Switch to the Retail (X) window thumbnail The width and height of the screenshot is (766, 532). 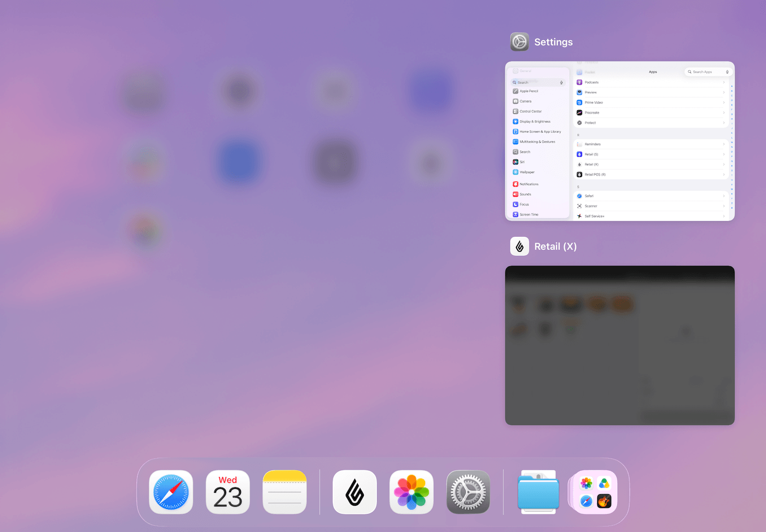pos(620,345)
